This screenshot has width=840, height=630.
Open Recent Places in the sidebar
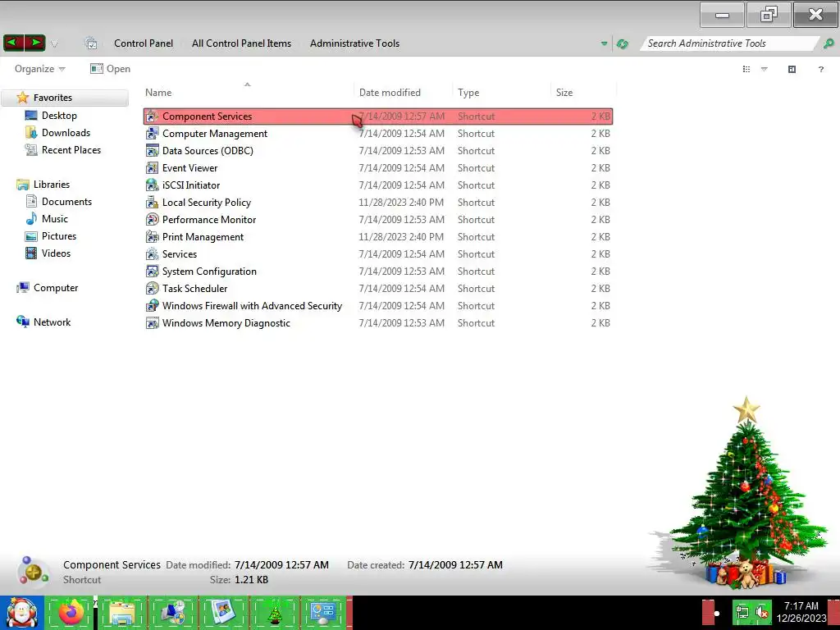tap(71, 150)
